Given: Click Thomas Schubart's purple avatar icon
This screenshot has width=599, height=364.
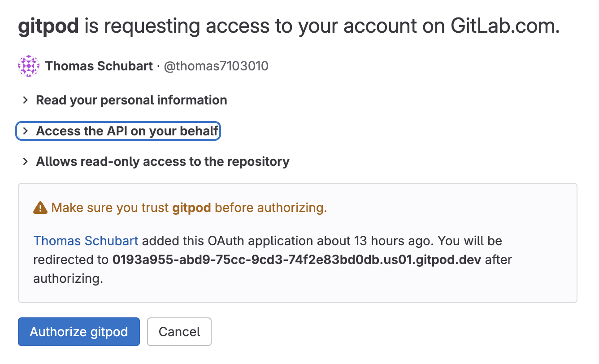Looking at the screenshot, I should pyautogui.click(x=28, y=66).
